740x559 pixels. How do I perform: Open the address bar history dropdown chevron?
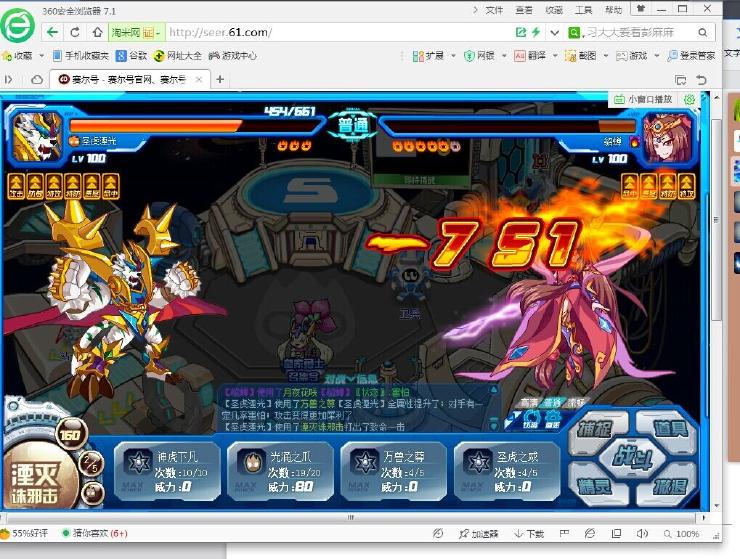555,33
